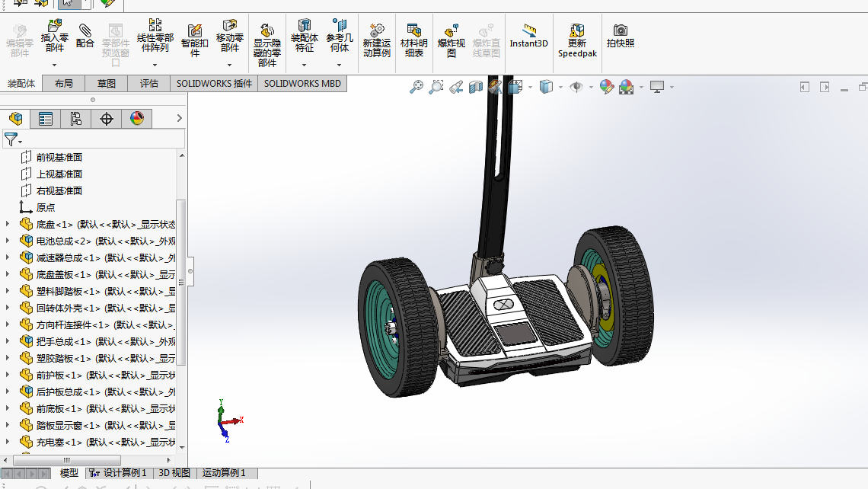The width and height of the screenshot is (868, 489).
Task: Click the View Settings monitor icon
Action: 657,87
